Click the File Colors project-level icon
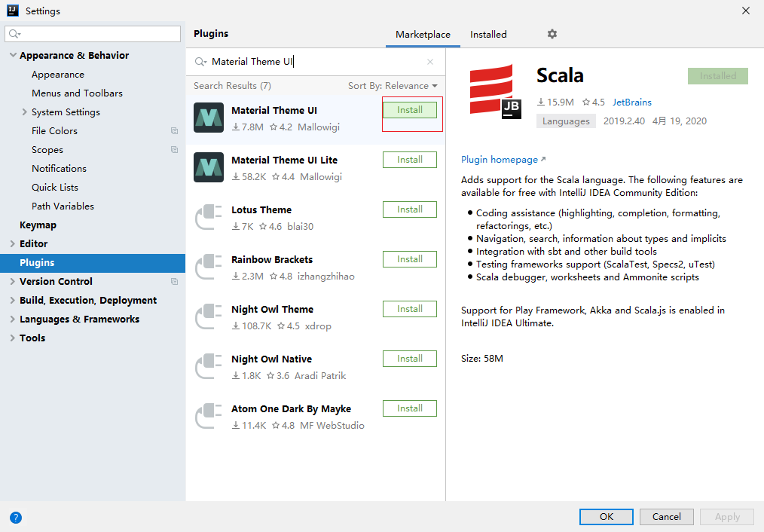764x532 pixels. click(174, 130)
